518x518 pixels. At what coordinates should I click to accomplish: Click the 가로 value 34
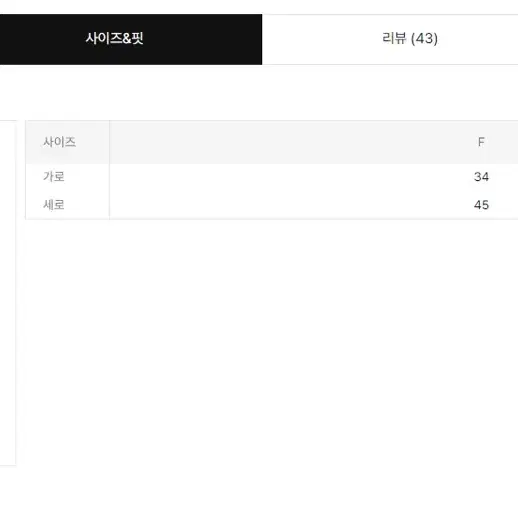(x=481, y=177)
